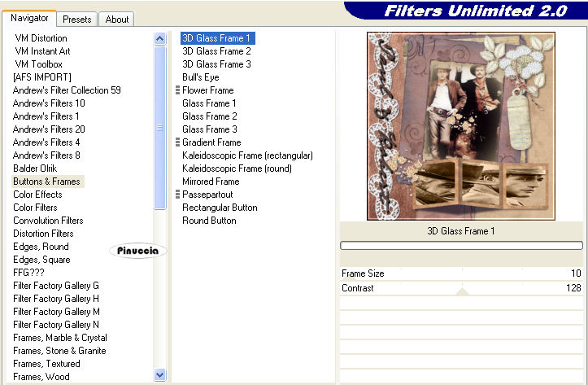
Task: Choose 3D Glass Frame 2 filter
Action: coord(216,51)
